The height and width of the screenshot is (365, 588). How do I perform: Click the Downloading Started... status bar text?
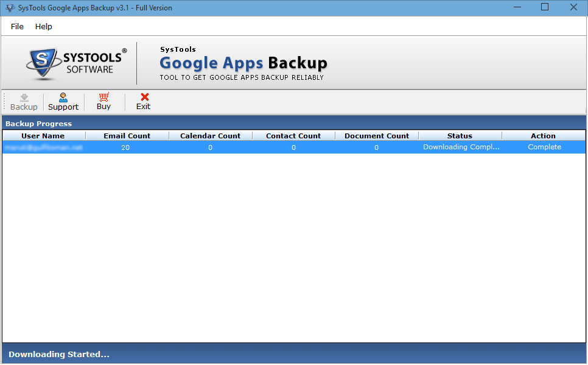tap(59, 354)
